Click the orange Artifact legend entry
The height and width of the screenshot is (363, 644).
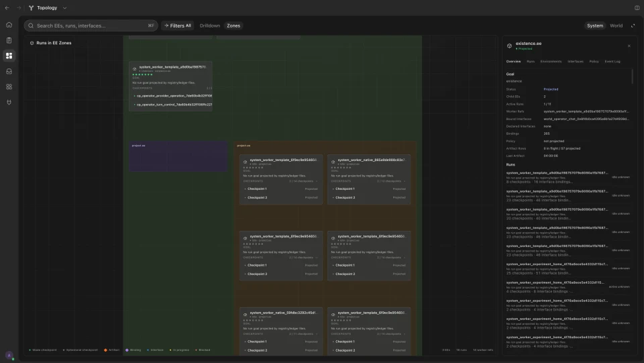111,350
